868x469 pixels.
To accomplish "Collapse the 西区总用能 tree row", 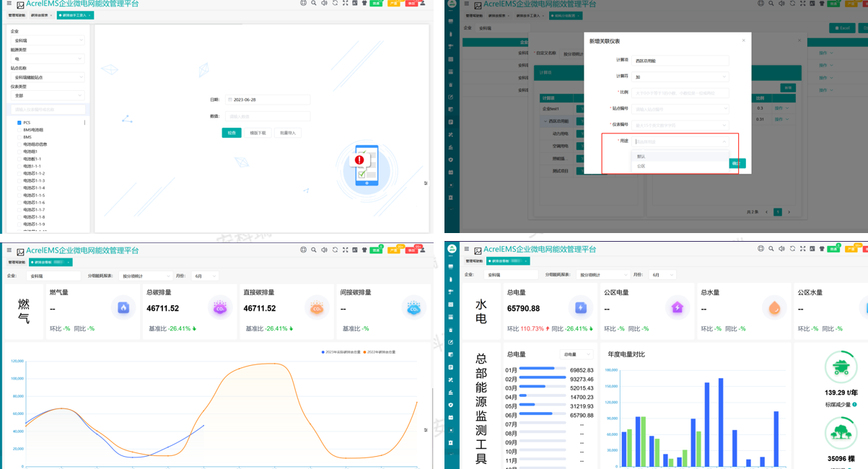I will 545,121.
